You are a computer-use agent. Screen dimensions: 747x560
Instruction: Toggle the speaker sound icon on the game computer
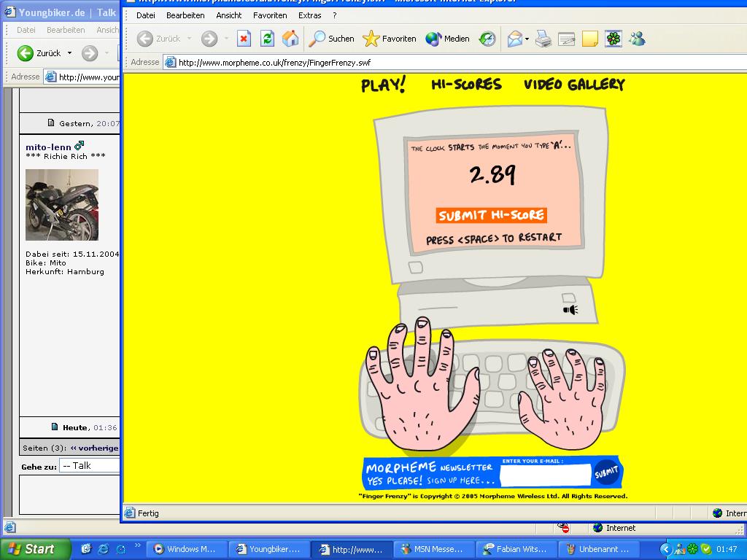pos(570,310)
